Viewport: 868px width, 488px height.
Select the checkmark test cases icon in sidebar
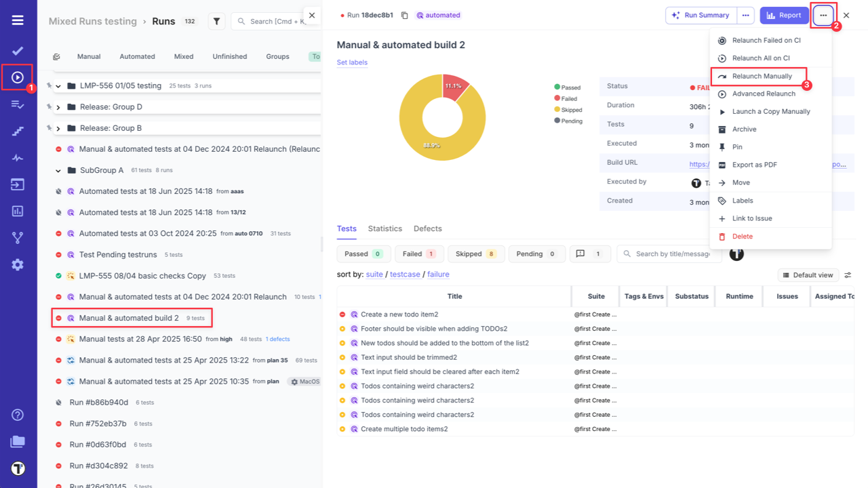coord(17,50)
